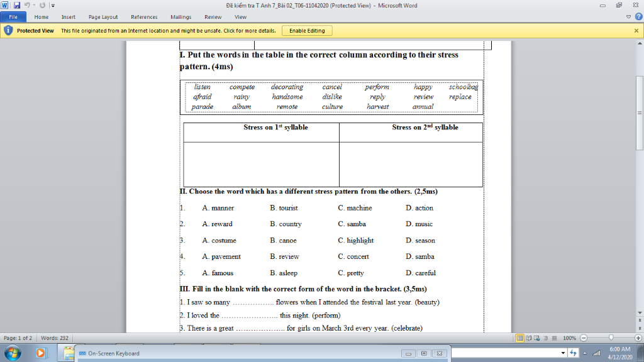644x362 pixels.
Task: Click the Word Help question mark icon
Action: click(639, 17)
